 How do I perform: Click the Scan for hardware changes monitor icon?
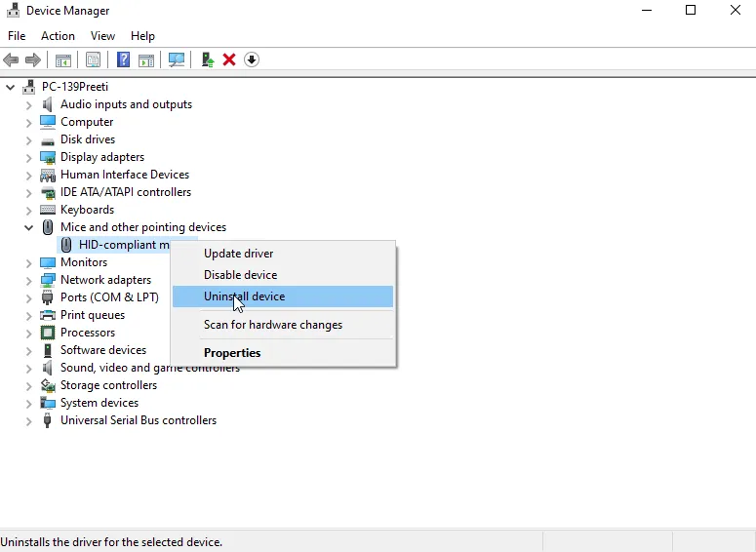[176, 59]
